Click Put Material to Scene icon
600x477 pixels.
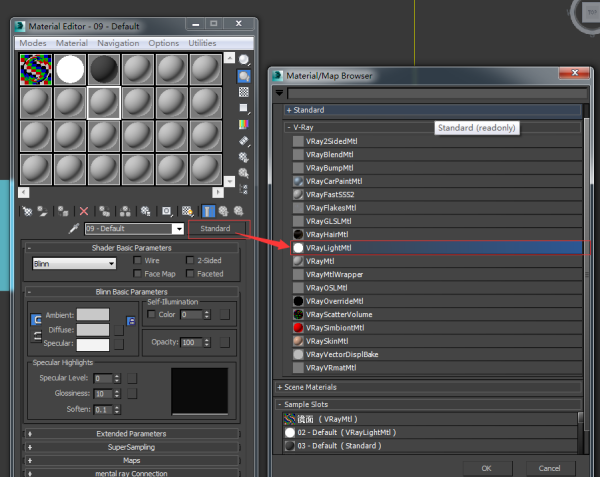pyautogui.click(x=42, y=211)
